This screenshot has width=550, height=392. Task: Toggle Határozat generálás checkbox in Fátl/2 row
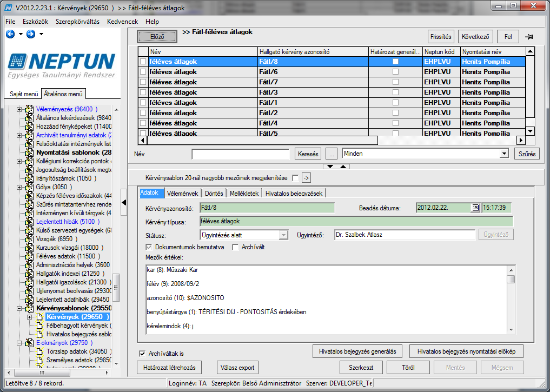click(x=395, y=112)
